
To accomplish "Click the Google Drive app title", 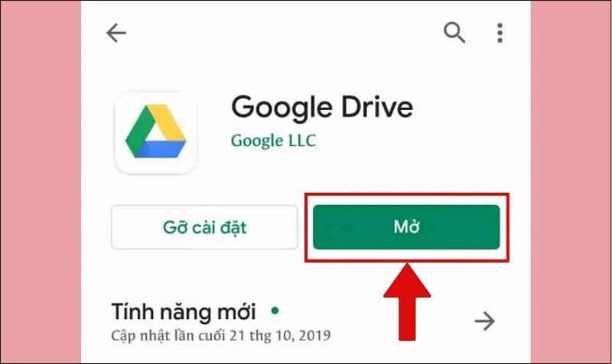I will pos(322,107).
